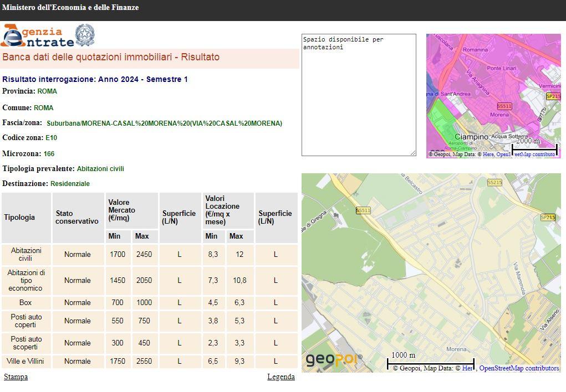Open the Stampa print link
This screenshot has height=392, width=566.
16,377
